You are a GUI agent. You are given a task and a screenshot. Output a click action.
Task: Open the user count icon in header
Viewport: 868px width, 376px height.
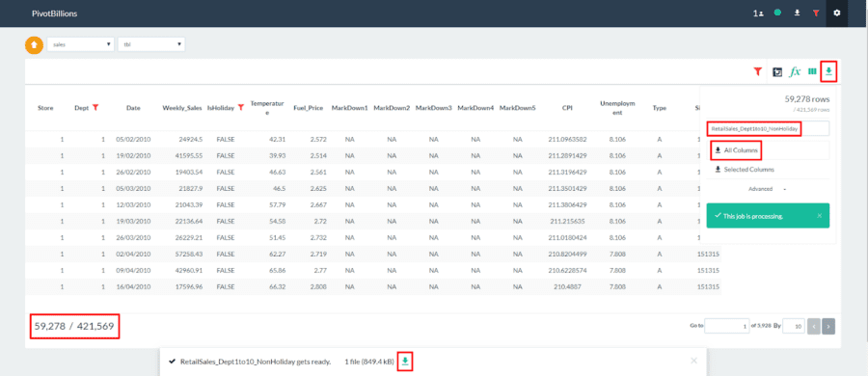(x=758, y=13)
